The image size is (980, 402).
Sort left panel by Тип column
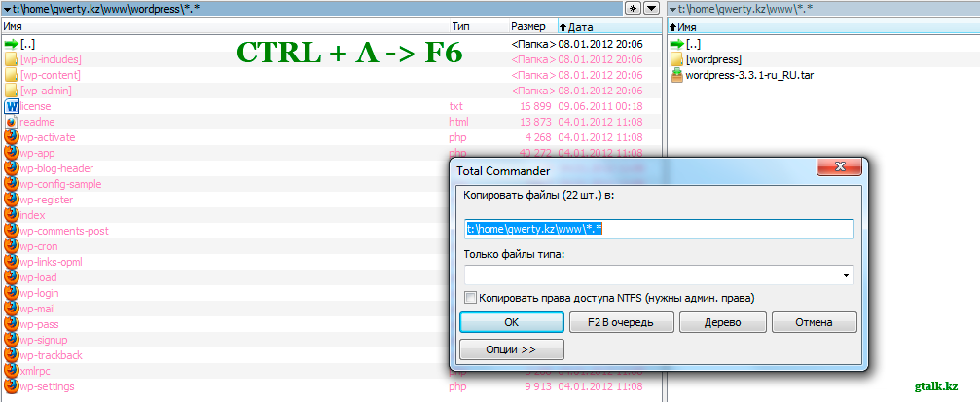tap(479, 27)
